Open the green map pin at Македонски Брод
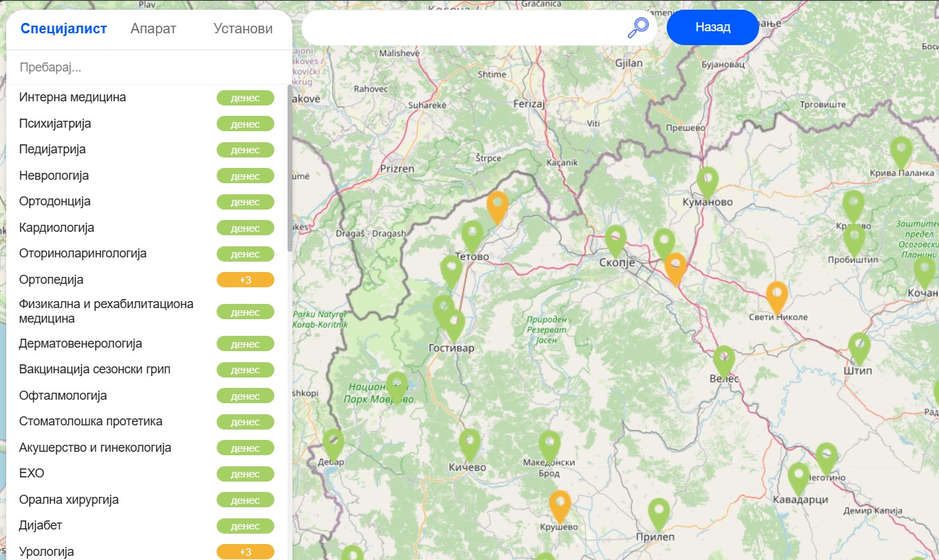The height and width of the screenshot is (560, 939). (549, 446)
